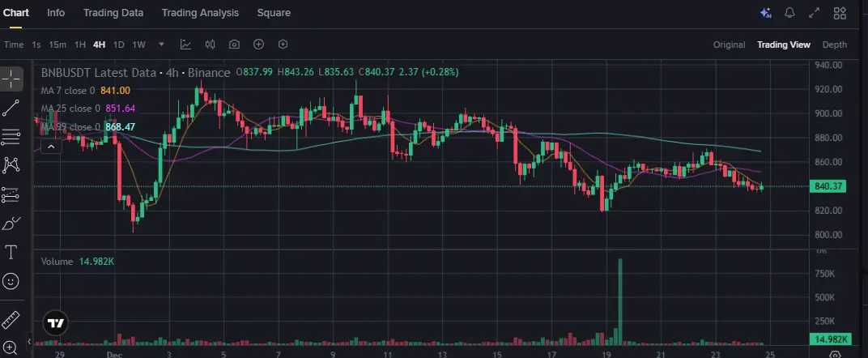Take a chart snapshot with camera icon

click(234, 45)
